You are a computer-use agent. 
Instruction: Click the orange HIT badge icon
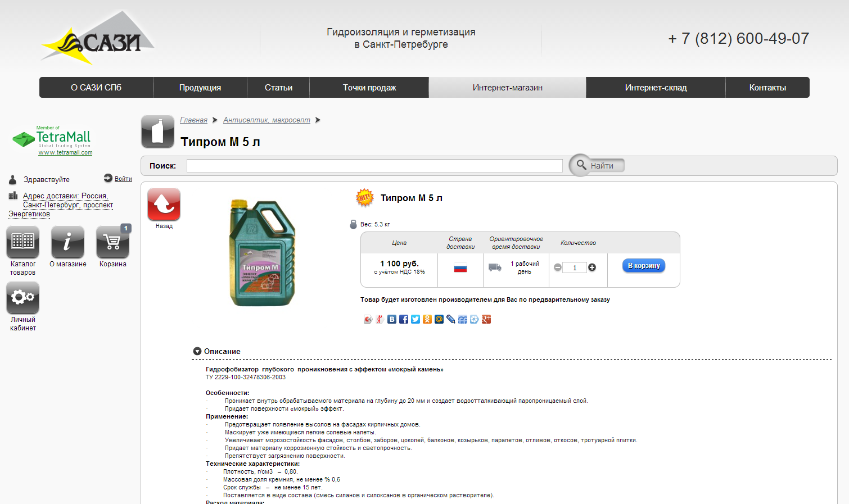[365, 197]
